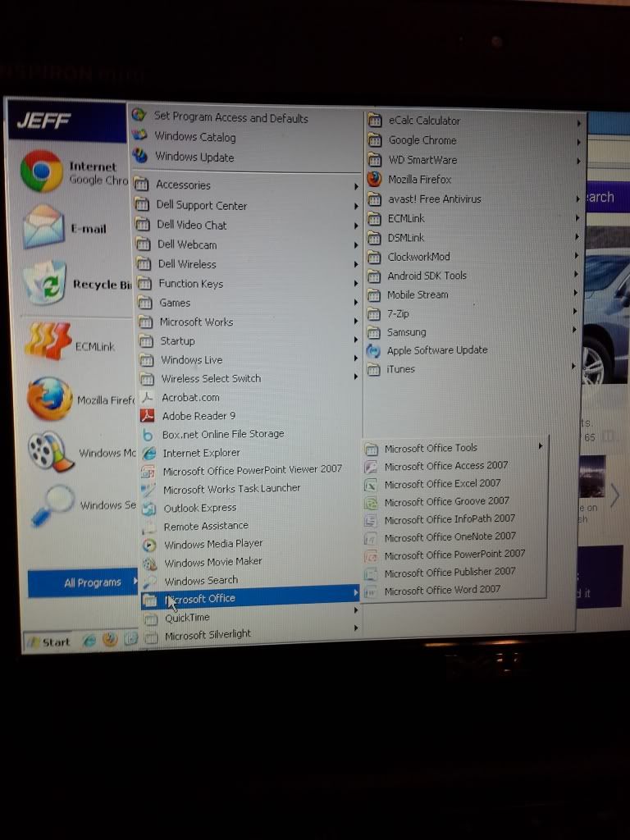This screenshot has height=840, width=630.
Task: Expand the Dell Support Center submenu arrow
Action: [356, 206]
